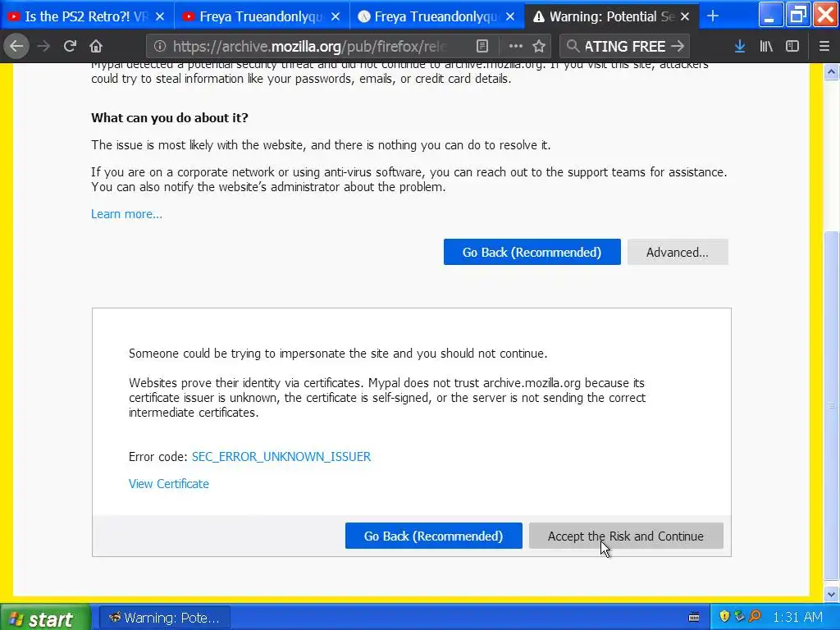
Task: Open the View Certificate link
Action: coord(169,484)
